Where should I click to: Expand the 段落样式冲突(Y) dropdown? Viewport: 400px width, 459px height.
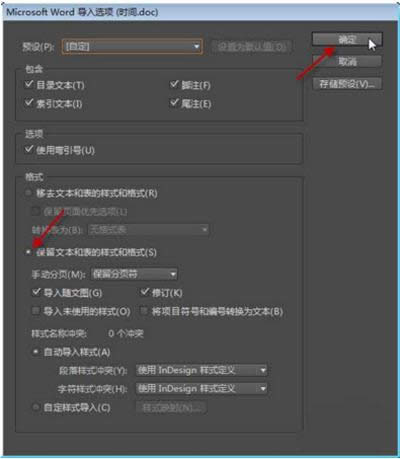coord(202,370)
